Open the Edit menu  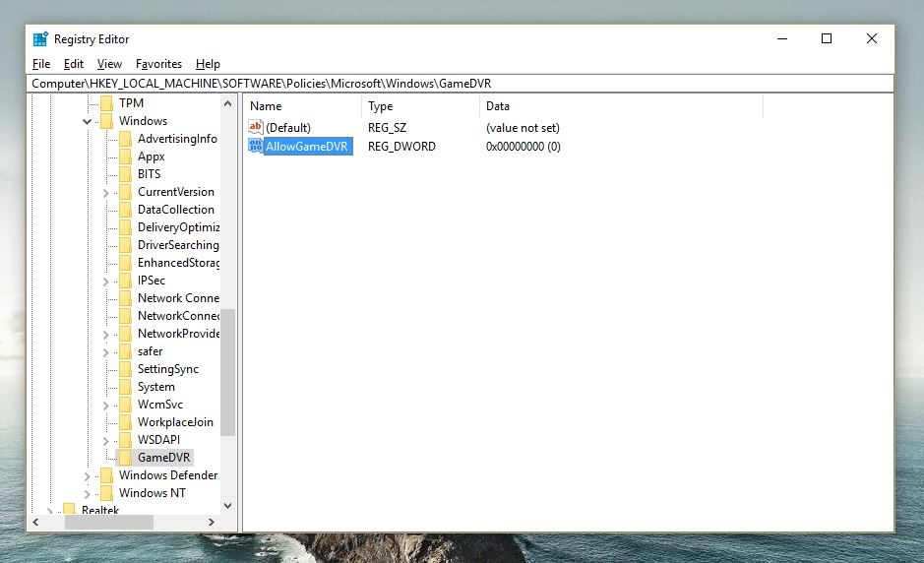tap(74, 64)
